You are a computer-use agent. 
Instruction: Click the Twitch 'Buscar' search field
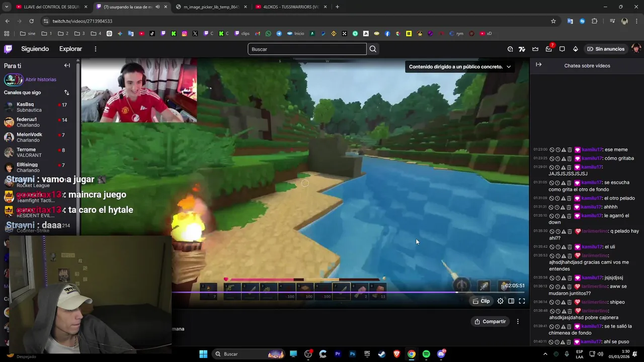click(x=307, y=49)
